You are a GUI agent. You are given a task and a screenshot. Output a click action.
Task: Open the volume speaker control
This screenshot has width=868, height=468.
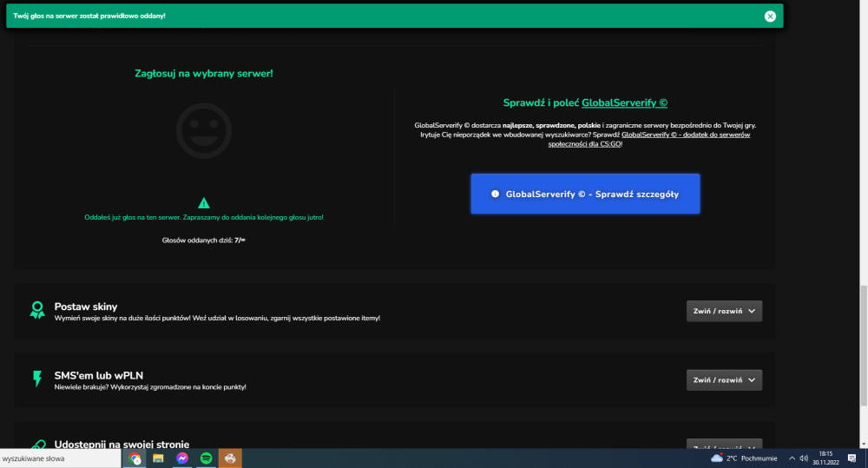(804, 458)
